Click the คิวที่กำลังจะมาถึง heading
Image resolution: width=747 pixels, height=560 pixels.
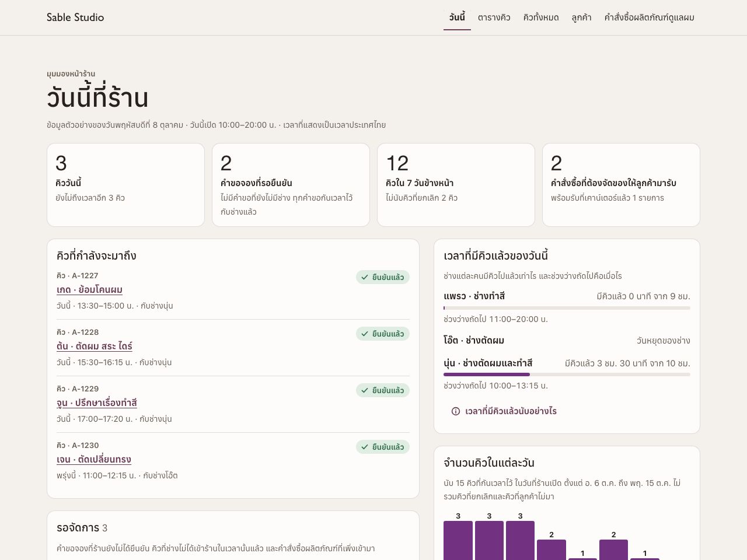[x=96, y=256]
